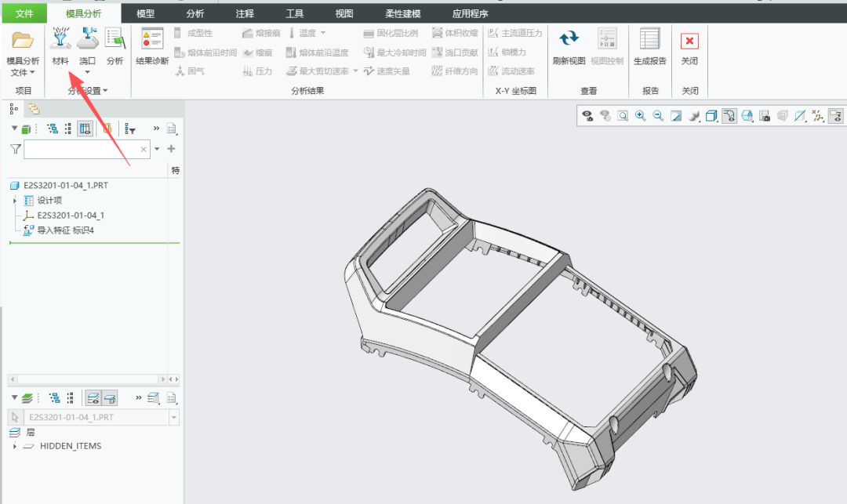Click the repaint icon in view toolbar
This screenshot has width=847, height=504.
pyautogui.click(x=676, y=115)
